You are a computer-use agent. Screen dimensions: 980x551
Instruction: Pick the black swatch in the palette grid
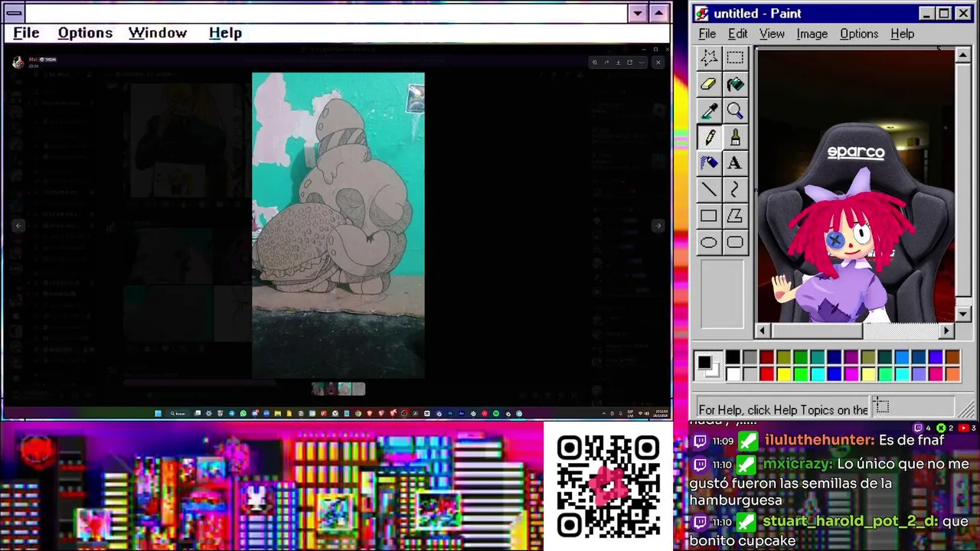[x=733, y=357]
